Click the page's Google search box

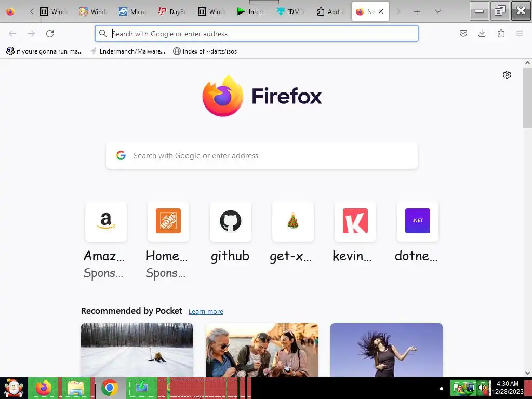click(262, 156)
